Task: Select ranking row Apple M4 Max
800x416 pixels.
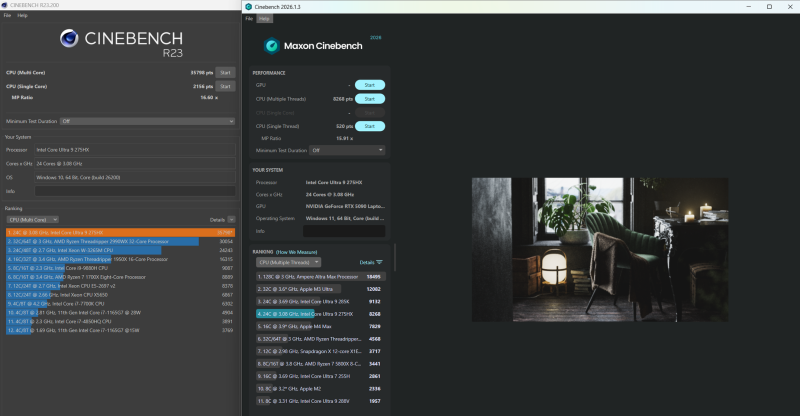Action: (x=320, y=326)
